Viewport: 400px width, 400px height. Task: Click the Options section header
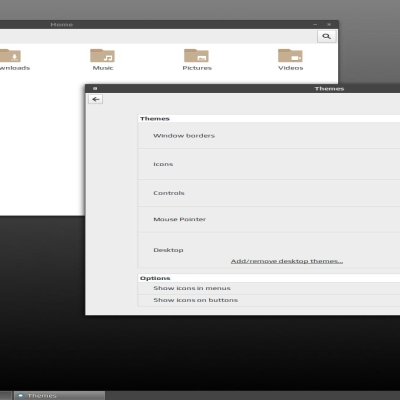point(155,278)
